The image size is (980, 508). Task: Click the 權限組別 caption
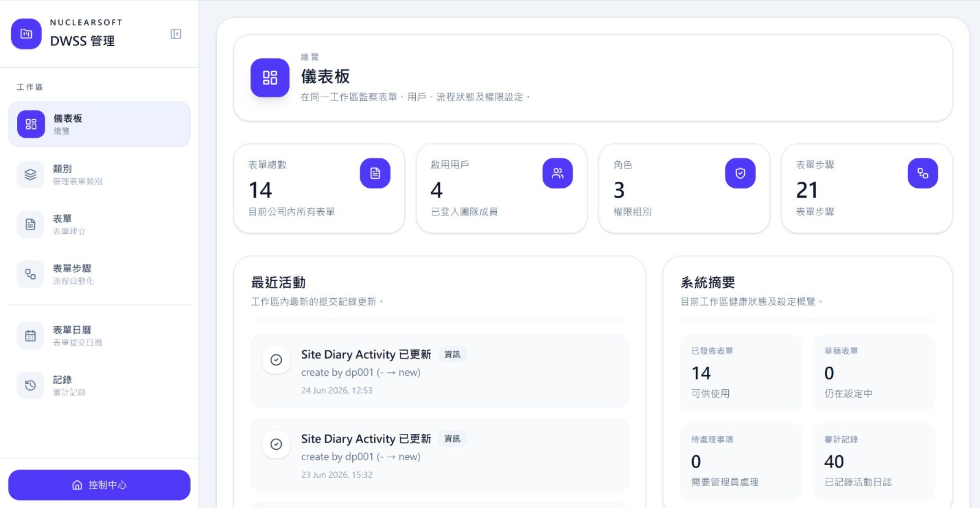click(x=633, y=212)
